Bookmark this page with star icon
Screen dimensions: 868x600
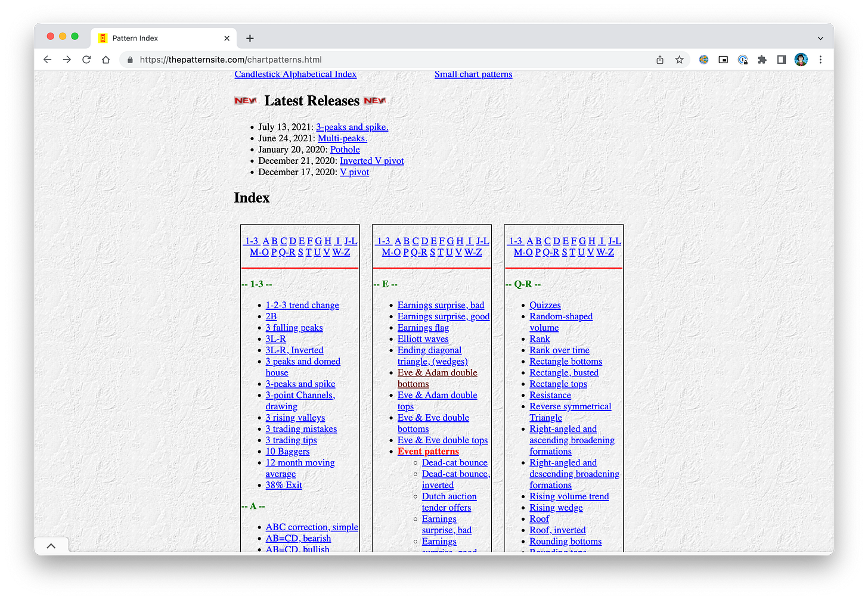(x=679, y=60)
